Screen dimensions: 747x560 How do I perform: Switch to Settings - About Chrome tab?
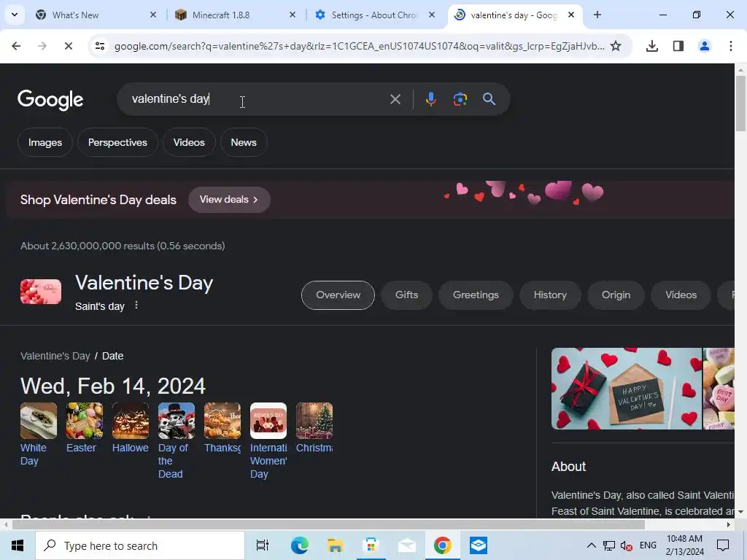click(x=374, y=15)
